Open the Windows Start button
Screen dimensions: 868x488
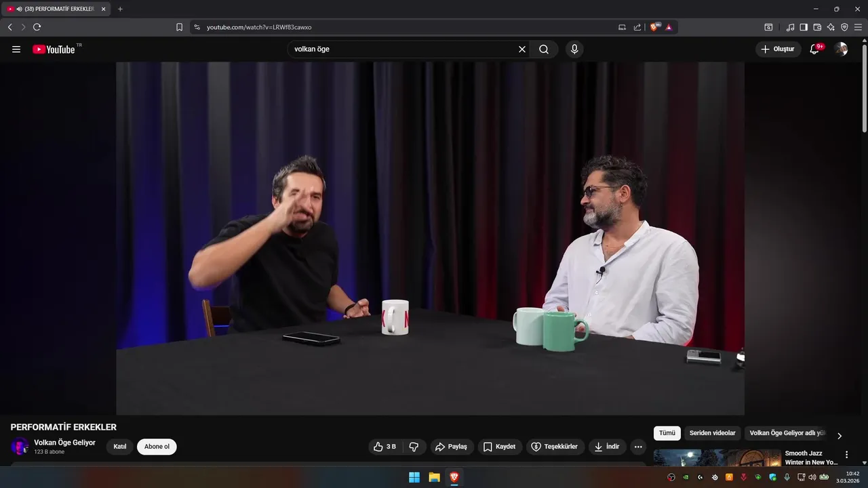414,477
